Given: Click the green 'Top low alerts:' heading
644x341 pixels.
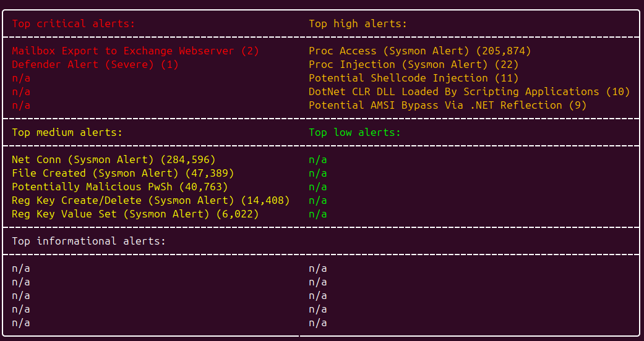Looking at the screenshot, I should coord(355,133).
